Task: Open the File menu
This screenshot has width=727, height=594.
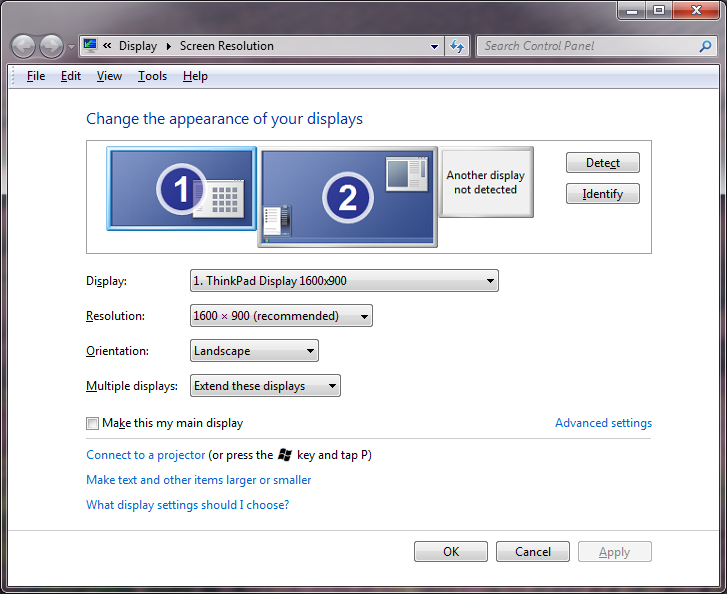Action: coord(36,76)
